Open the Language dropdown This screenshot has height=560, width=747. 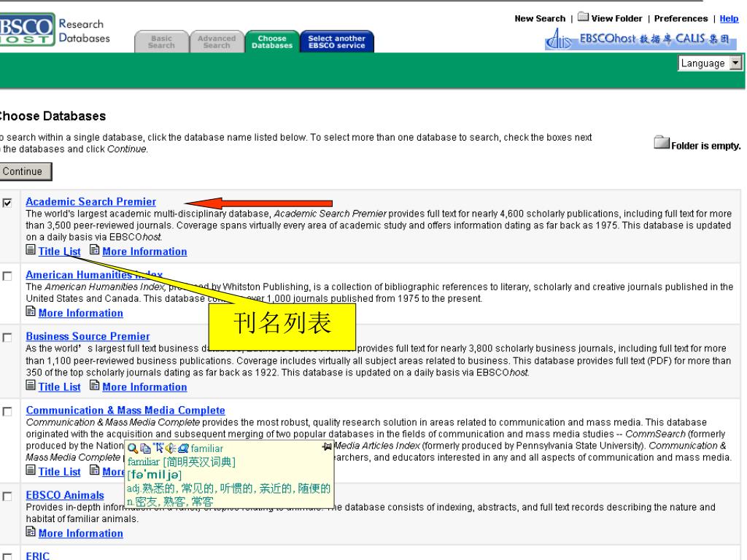[x=710, y=63]
